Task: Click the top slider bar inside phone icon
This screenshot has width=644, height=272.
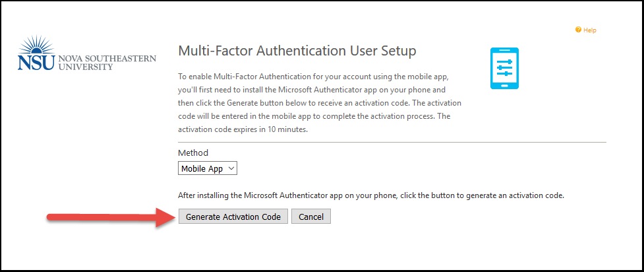Action: (x=504, y=61)
